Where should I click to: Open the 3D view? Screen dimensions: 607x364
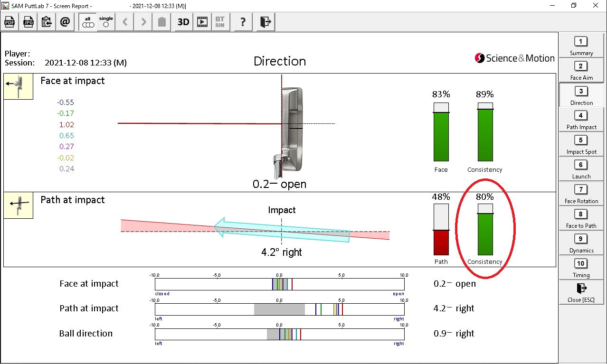click(183, 22)
